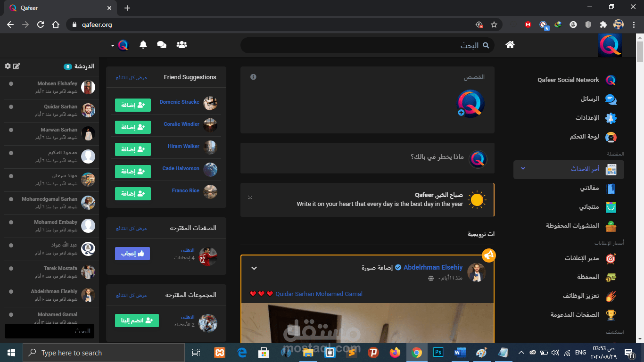Image resolution: width=644 pixels, height=362 pixels.
Task: Open the volume control in system tray
Action: pos(555,353)
